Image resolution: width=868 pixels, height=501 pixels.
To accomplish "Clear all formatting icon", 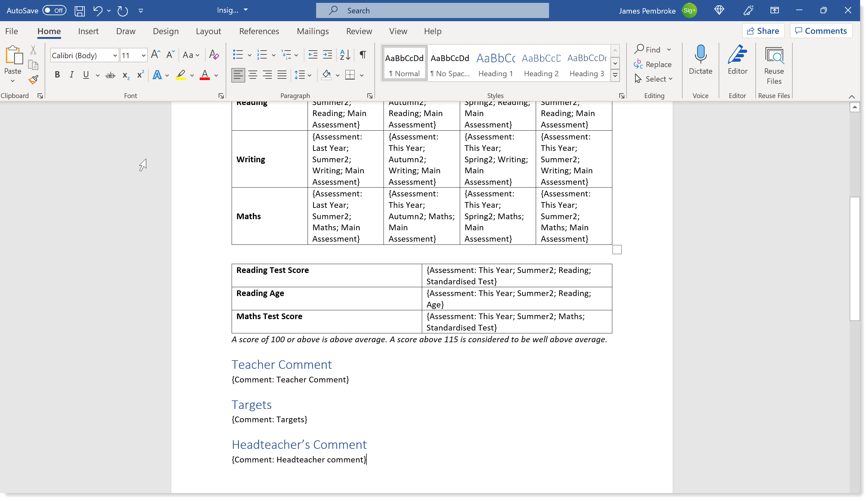I will [214, 55].
